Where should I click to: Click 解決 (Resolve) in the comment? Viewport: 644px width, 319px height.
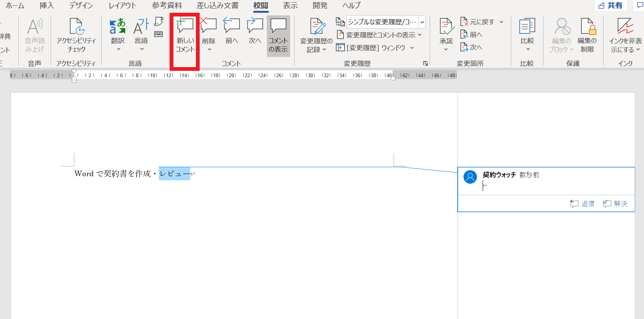(615, 204)
